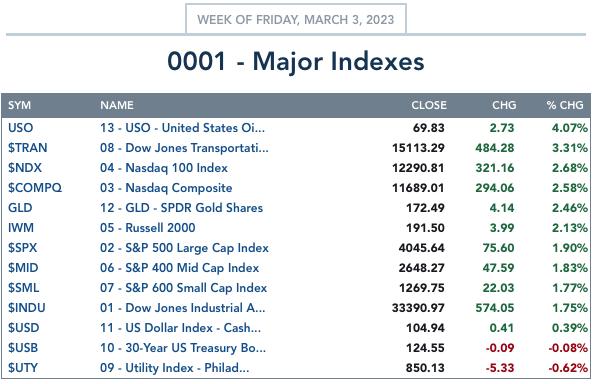Open GLD - SPDR Gold Shares link
Viewport: 595px width, 384px height.
[181, 208]
